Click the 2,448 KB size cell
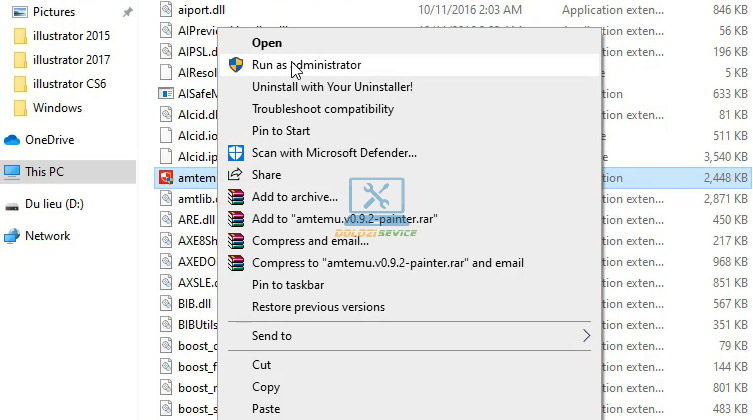 pyautogui.click(x=725, y=178)
